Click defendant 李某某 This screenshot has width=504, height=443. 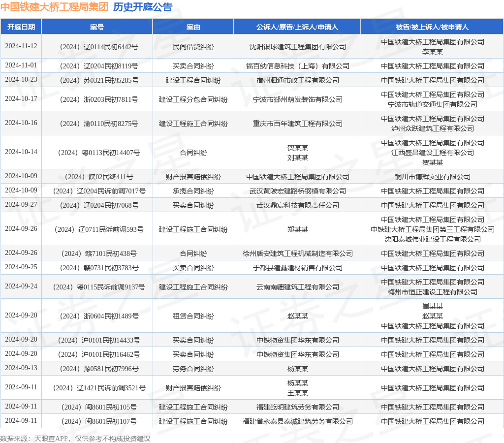[432, 52]
